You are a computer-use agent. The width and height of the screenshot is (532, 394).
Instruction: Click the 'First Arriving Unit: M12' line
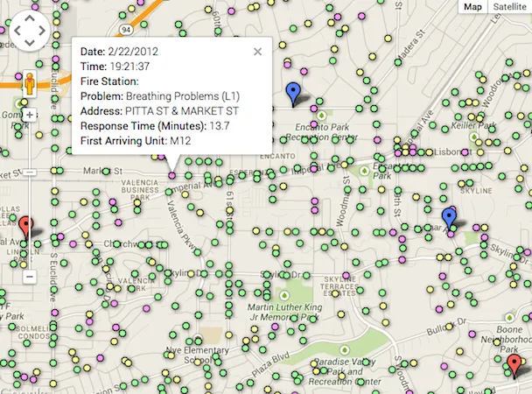136,140
